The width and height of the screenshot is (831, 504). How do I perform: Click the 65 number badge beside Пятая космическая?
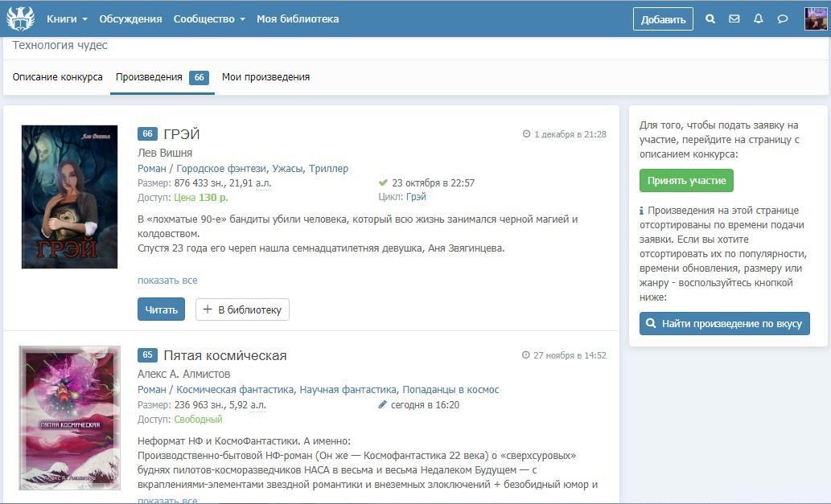[147, 355]
